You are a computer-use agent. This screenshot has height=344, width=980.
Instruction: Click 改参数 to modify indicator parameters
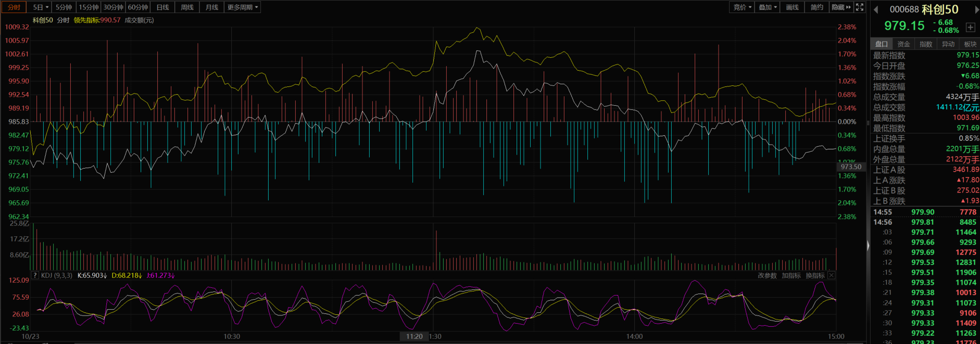(x=767, y=275)
